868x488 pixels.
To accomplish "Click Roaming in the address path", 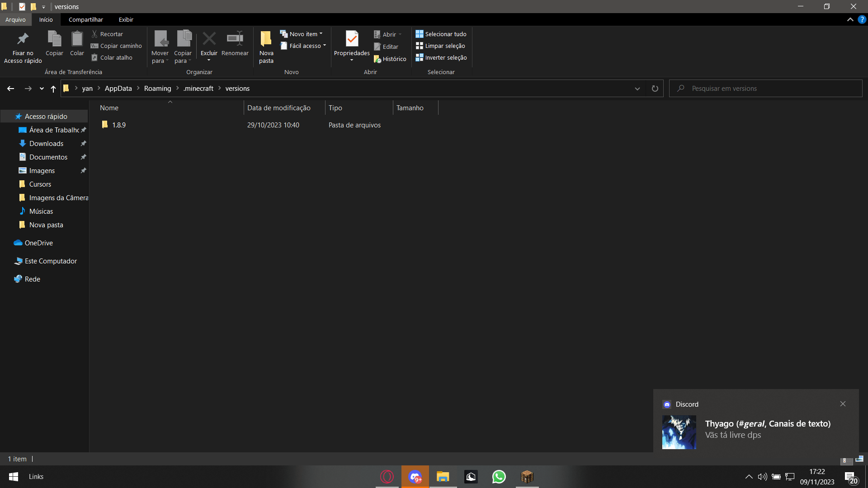I will tap(157, 89).
